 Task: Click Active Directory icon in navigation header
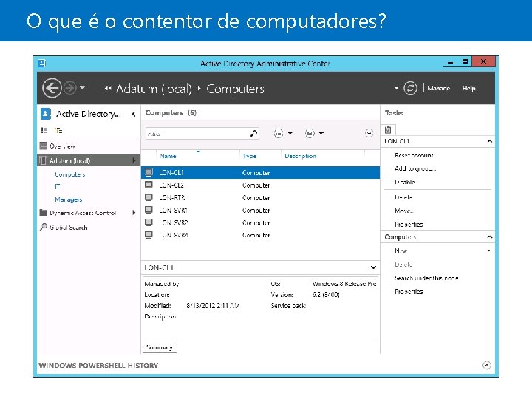coord(45,114)
